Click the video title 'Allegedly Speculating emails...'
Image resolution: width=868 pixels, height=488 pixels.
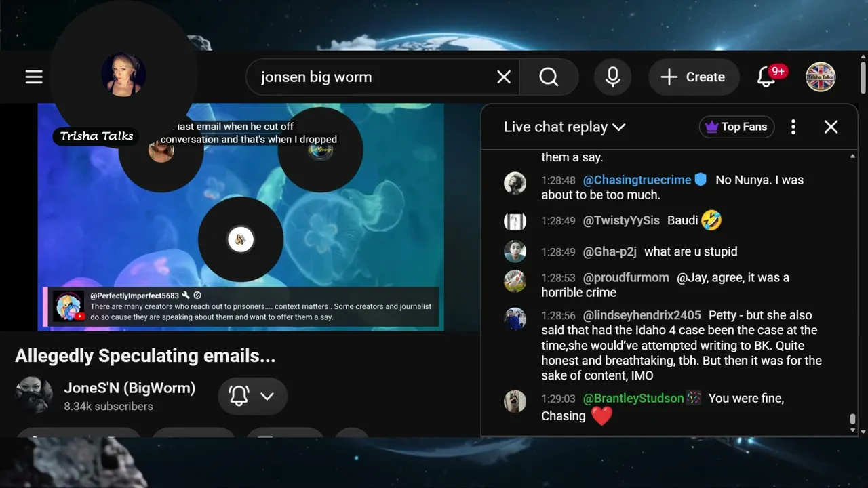(145, 356)
